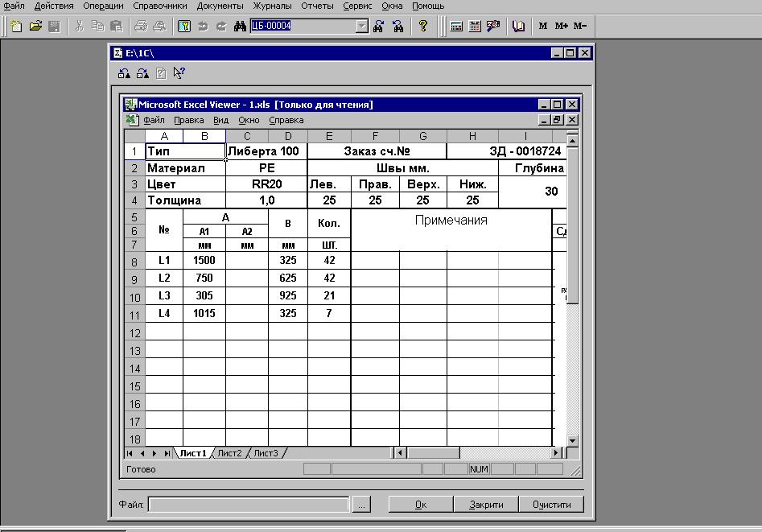Screen dimensions: 762x532
Task: Click the yellow question mark Help icon
Action: (423, 26)
